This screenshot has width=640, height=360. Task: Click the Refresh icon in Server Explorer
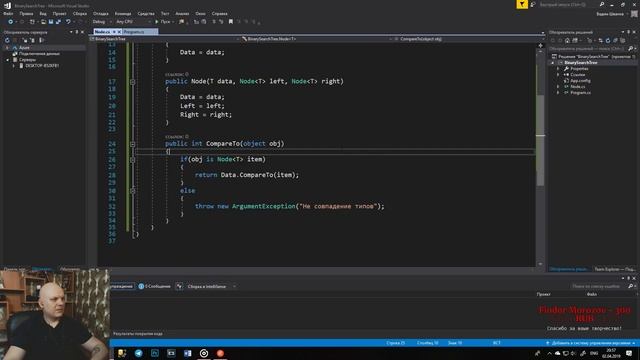pos(7,40)
